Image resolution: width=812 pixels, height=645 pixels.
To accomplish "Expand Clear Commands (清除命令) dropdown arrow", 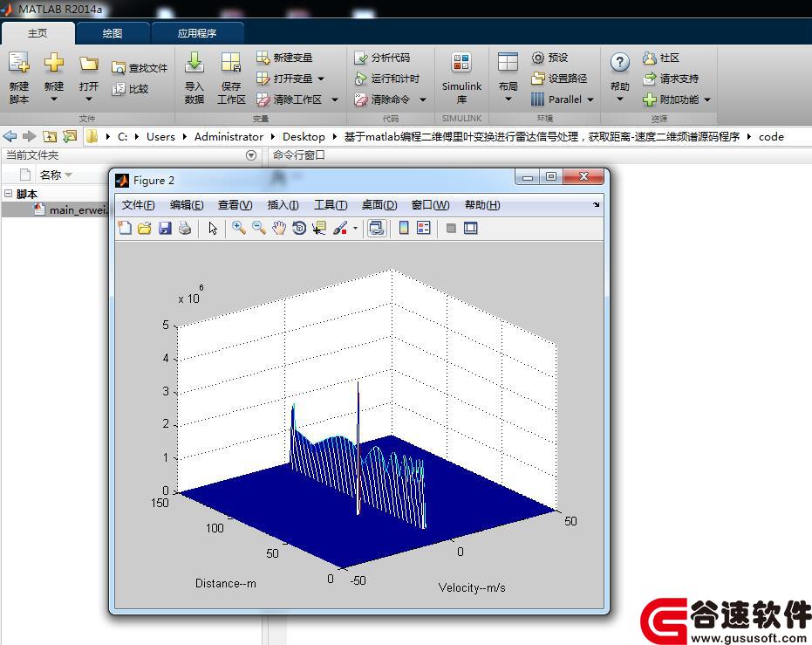I will [x=422, y=99].
